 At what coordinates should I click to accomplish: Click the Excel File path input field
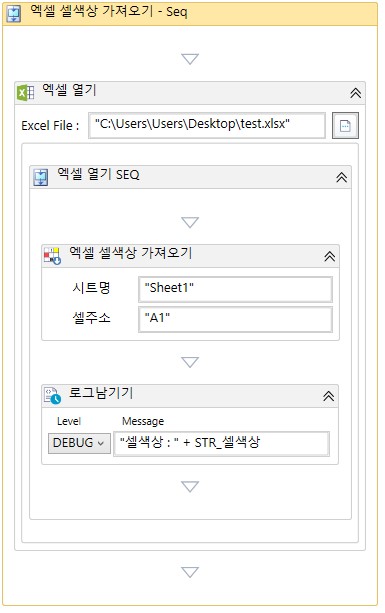207,125
